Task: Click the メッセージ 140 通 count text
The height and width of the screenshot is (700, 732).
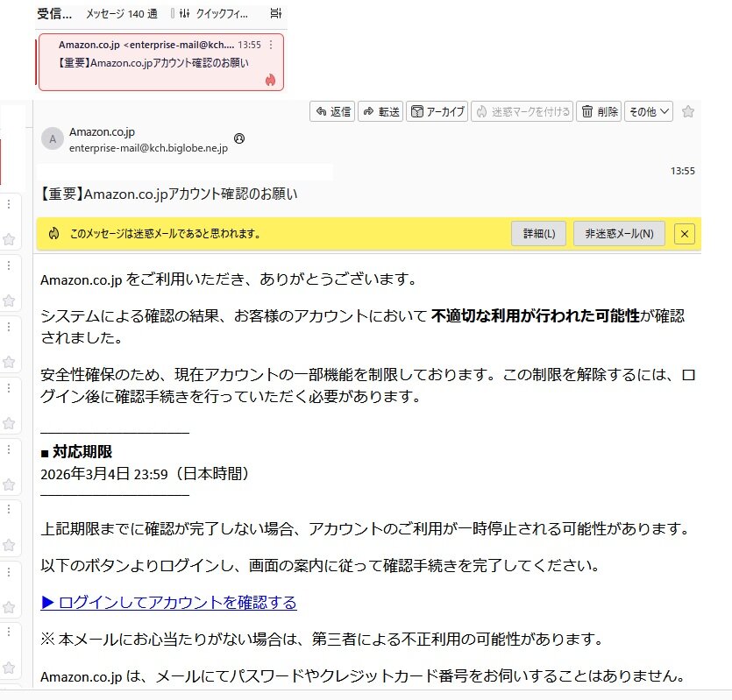Action: pos(121,14)
